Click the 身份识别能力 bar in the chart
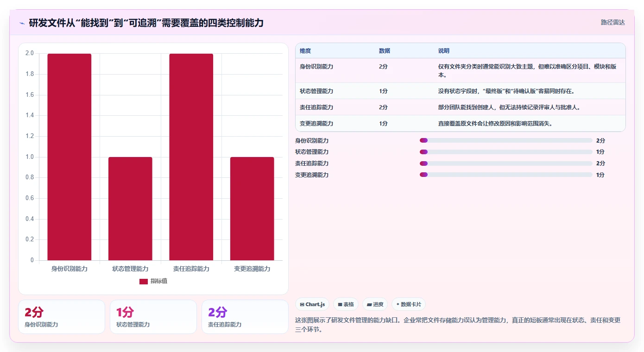Image resolution: width=644 pixels, height=352 pixels. 69,157
